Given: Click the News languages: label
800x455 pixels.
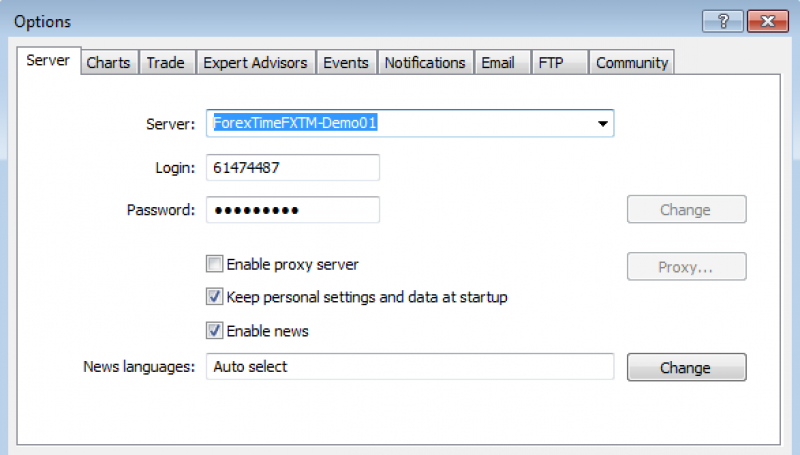Looking at the screenshot, I should point(139,367).
